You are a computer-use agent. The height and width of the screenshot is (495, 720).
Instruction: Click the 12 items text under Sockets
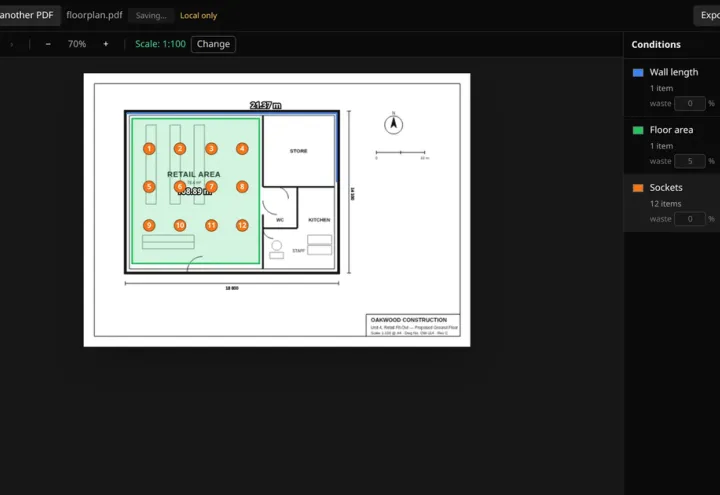click(665, 204)
